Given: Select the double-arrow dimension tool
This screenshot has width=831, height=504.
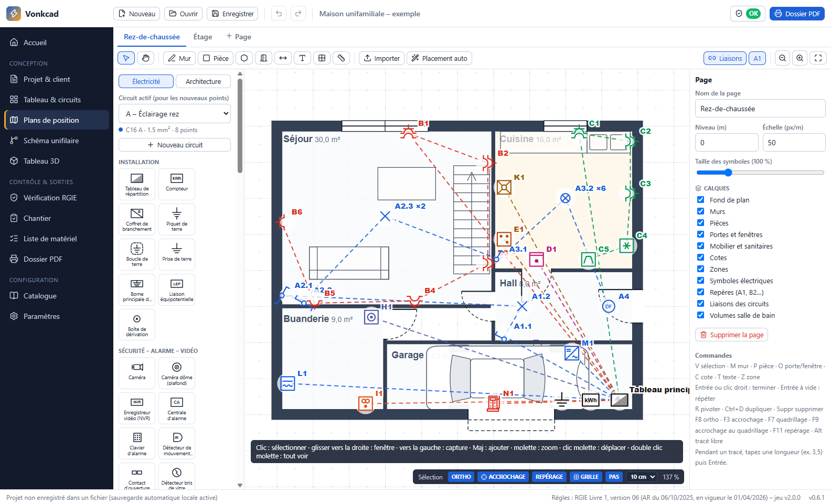Looking at the screenshot, I should [283, 58].
